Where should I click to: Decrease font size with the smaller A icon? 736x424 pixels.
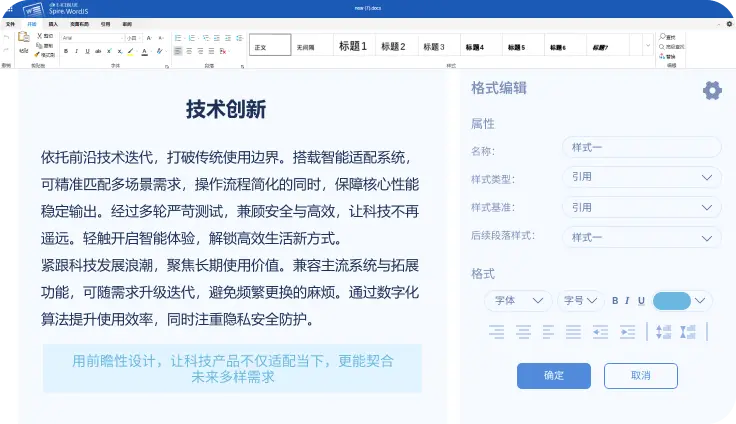click(161, 38)
